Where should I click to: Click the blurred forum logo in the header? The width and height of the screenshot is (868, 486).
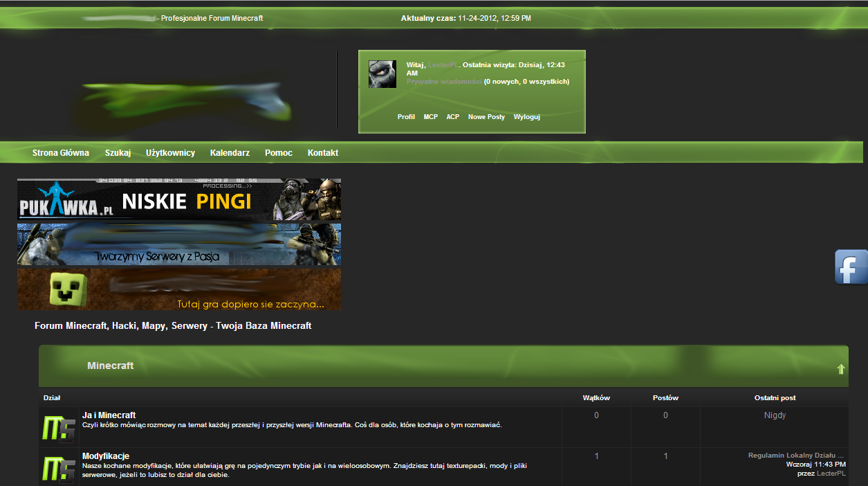[187, 102]
